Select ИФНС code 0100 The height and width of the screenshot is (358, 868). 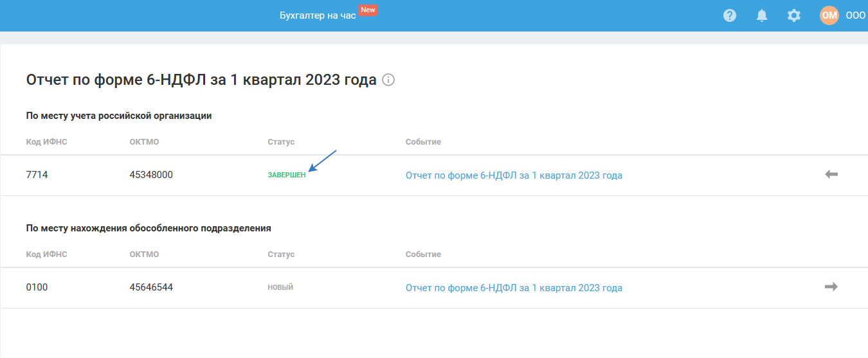[37, 287]
